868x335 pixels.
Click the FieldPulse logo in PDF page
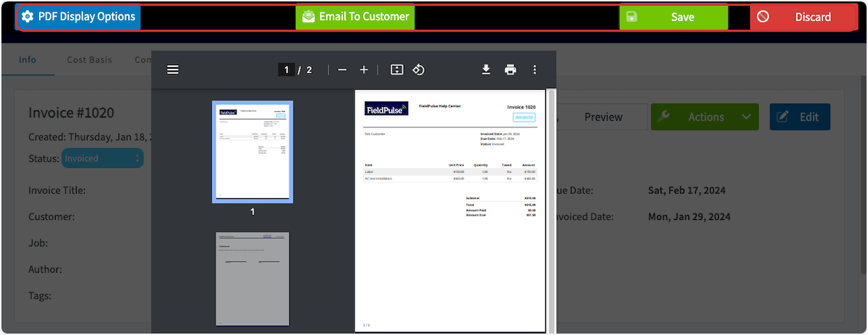click(x=386, y=109)
